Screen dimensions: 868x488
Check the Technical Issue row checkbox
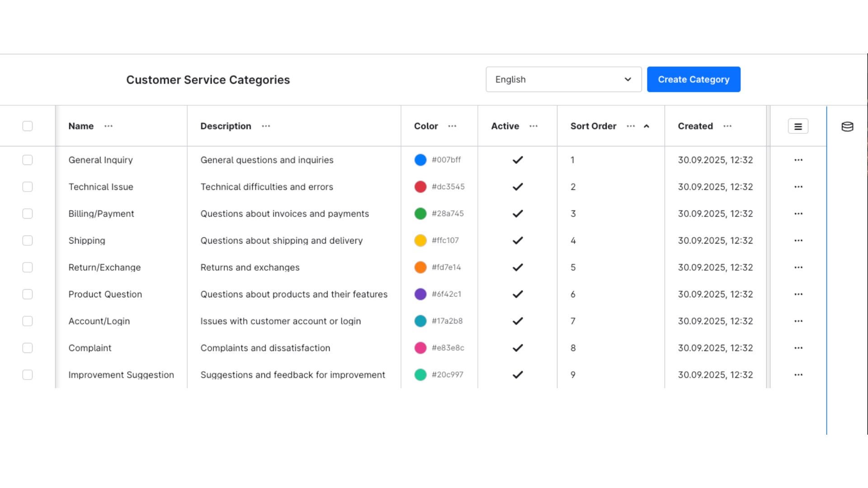click(28, 187)
